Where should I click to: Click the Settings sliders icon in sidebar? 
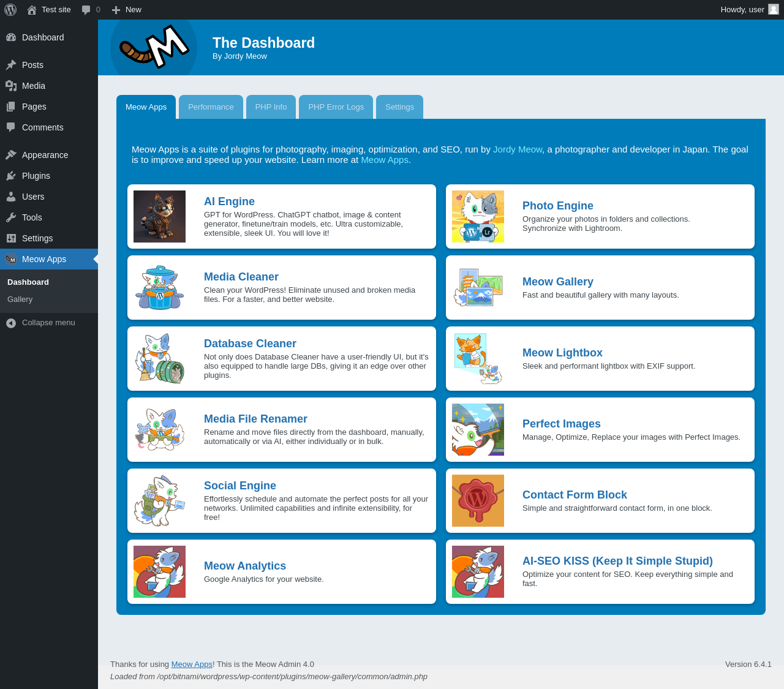pos(11,238)
